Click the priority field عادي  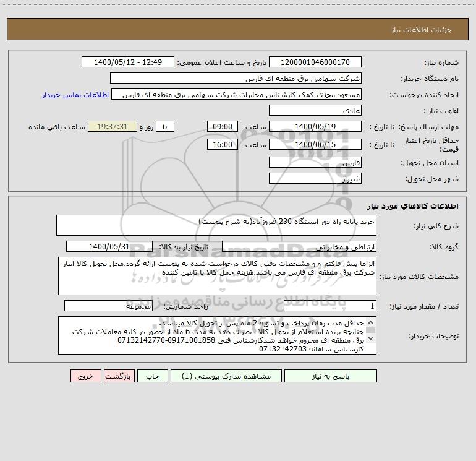click(315, 110)
